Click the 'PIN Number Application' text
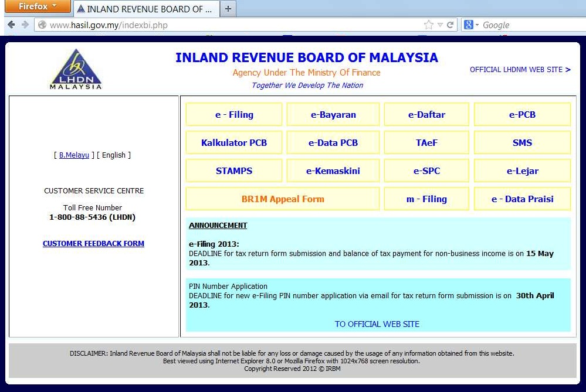Viewport: 586px width, 392px height. coord(228,287)
